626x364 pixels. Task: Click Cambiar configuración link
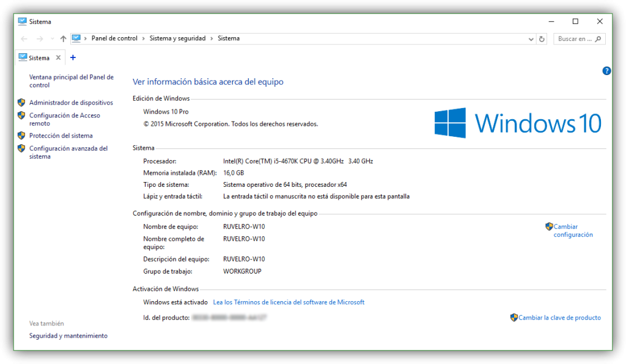pyautogui.click(x=573, y=230)
